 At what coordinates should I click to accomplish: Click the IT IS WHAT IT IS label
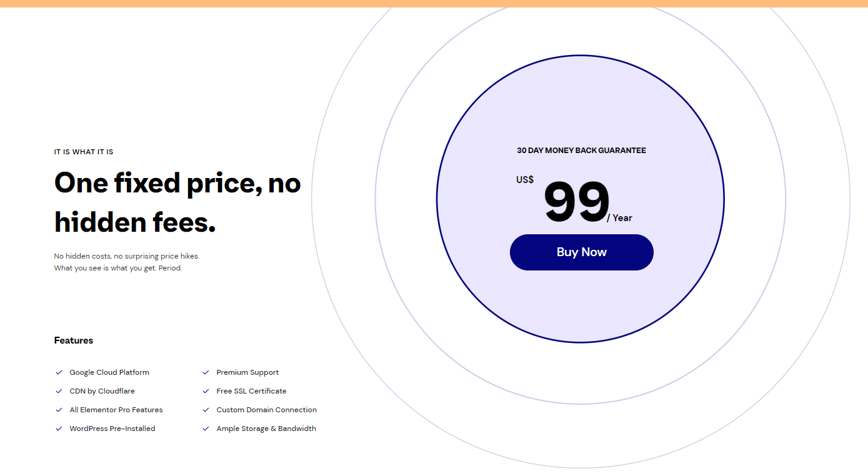click(x=84, y=152)
